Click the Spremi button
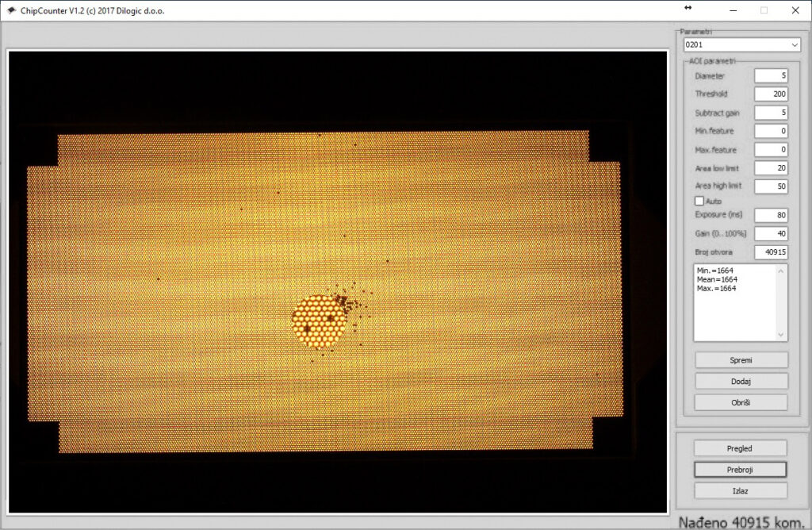The width and height of the screenshot is (812, 530). (x=741, y=360)
